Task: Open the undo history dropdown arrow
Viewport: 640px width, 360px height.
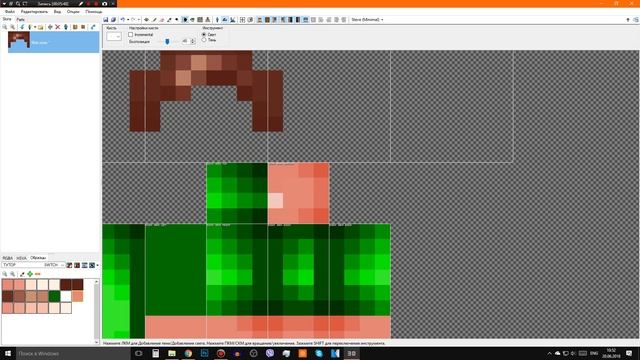Action: pyautogui.click(x=128, y=20)
